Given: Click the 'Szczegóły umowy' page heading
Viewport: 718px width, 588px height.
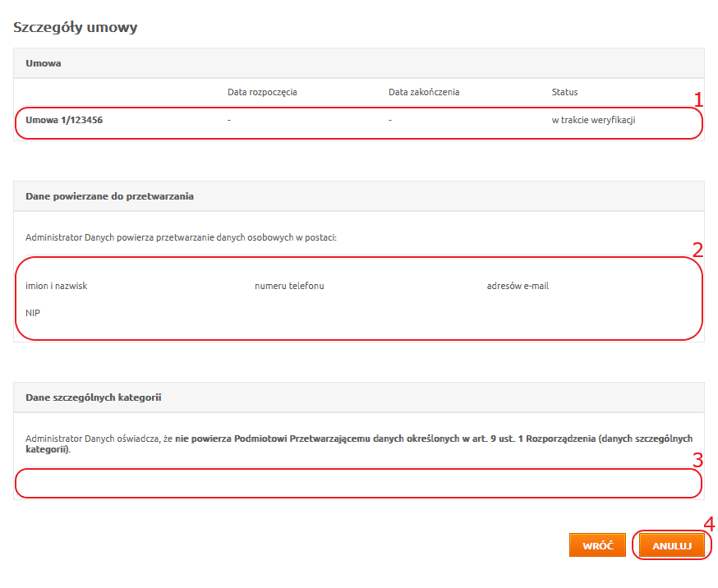Looking at the screenshot, I should 75,27.
